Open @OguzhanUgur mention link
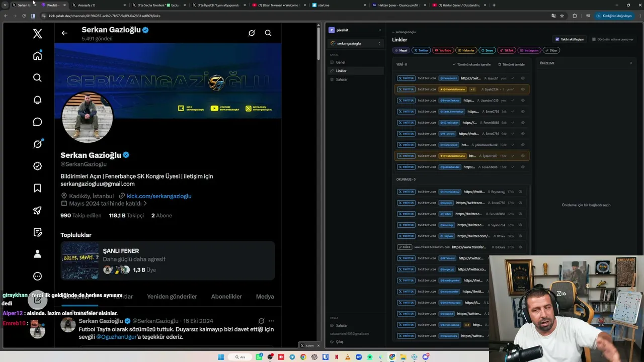This screenshot has height=362, width=644. 116,337
